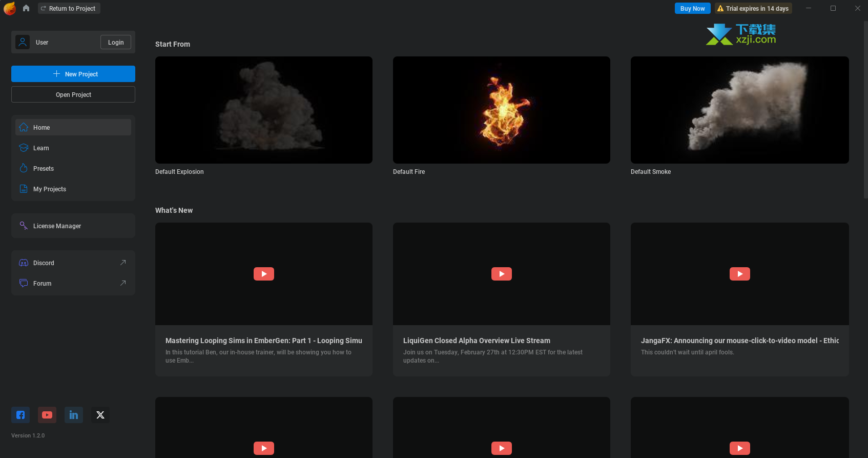
Task: Click the Login button
Action: pyautogui.click(x=116, y=42)
